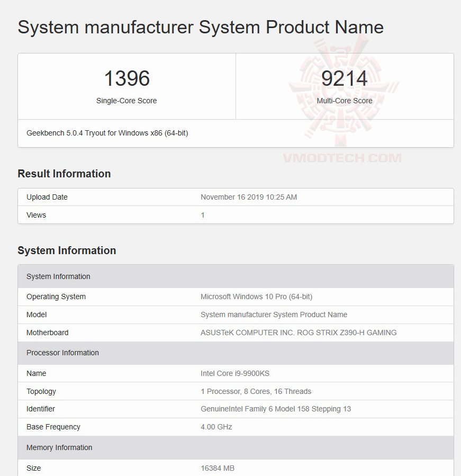Select the Views count value '1'
The height and width of the screenshot is (476, 461).
202,215
